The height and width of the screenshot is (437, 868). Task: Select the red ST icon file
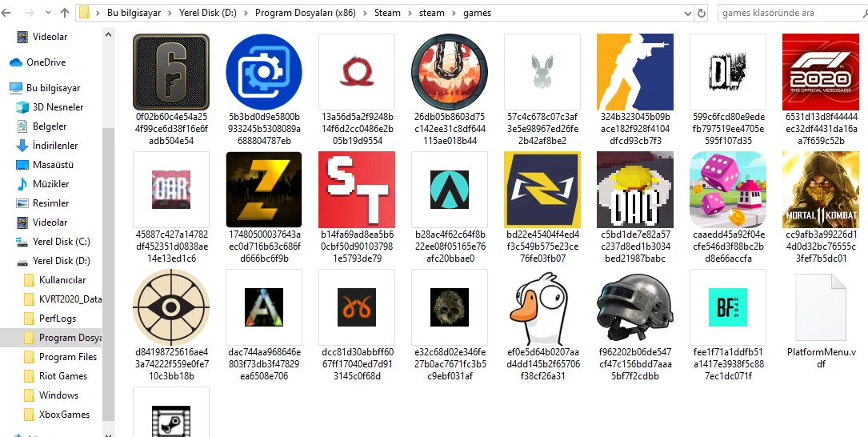(x=357, y=190)
